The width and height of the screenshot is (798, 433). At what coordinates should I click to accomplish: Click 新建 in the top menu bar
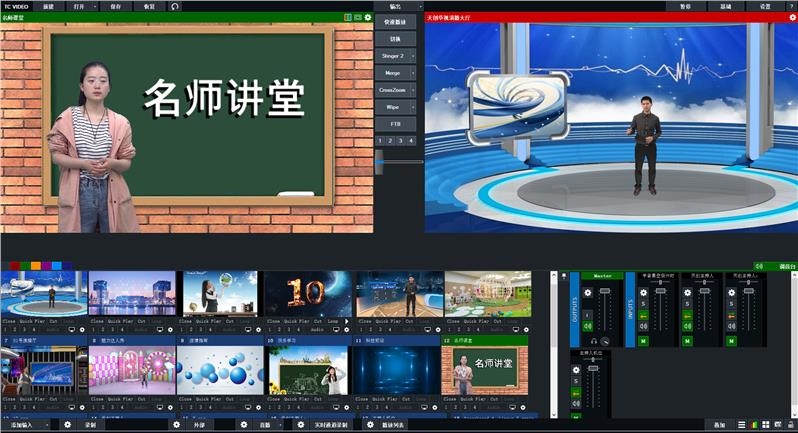pos(49,7)
